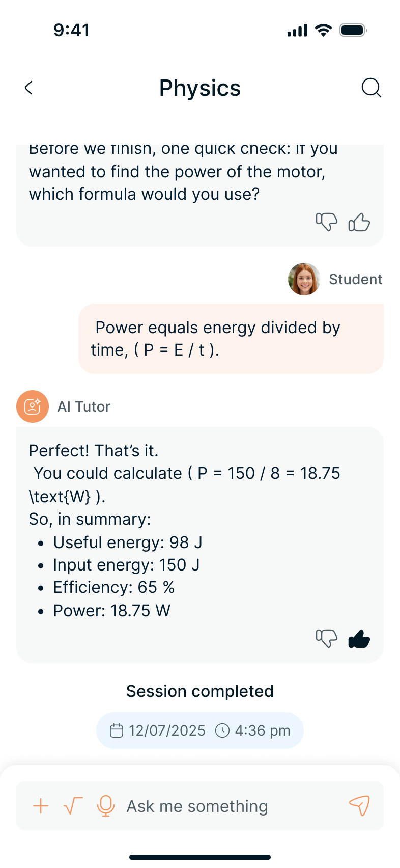
Task: Remove the filled thumbs up on summary
Action: 359,638
